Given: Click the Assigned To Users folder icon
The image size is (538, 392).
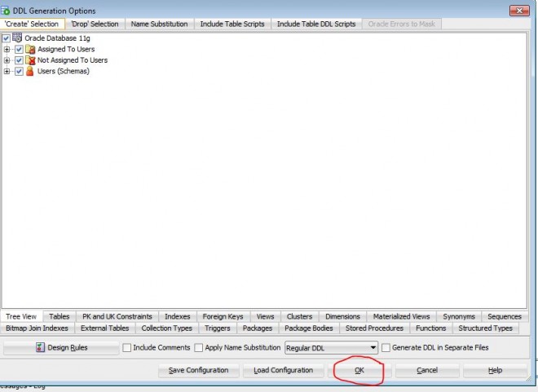Looking at the screenshot, I should tap(30, 50).
